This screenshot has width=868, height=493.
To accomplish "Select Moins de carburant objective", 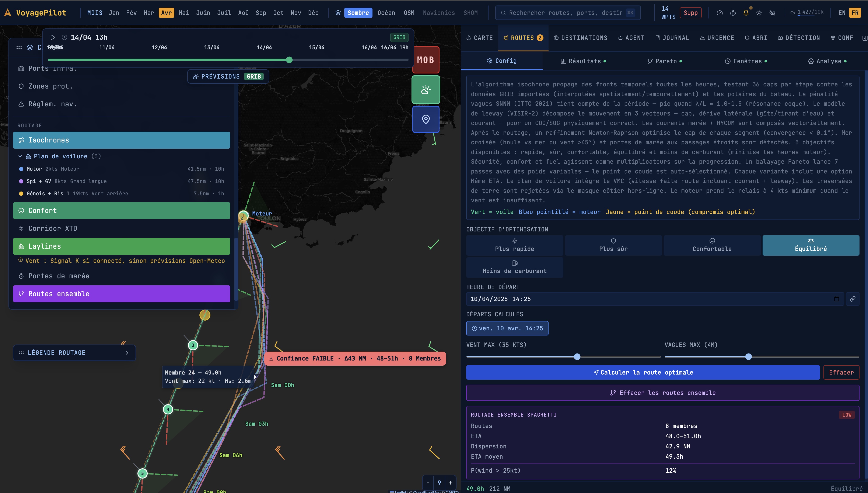I will [515, 268].
